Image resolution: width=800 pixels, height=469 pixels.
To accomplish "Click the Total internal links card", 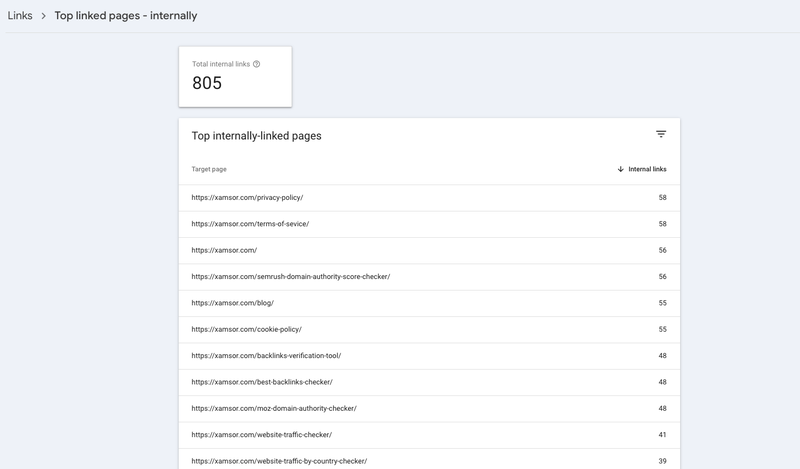I will point(235,76).
